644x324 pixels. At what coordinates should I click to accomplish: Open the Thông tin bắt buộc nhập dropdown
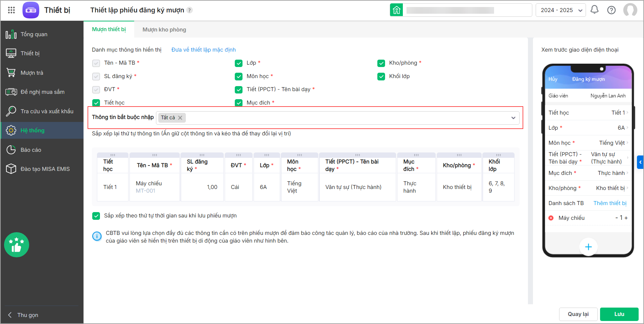tap(513, 118)
